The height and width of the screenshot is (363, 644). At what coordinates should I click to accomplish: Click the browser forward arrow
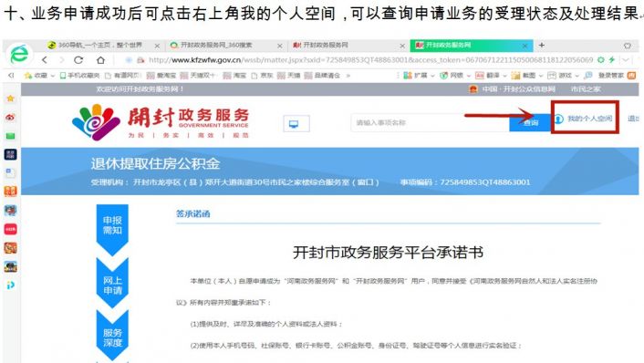point(62,60)
